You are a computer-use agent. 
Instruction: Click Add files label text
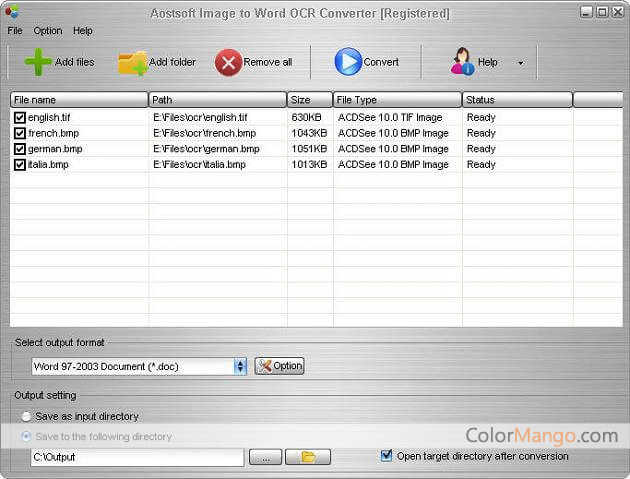[x=75, y=62]
